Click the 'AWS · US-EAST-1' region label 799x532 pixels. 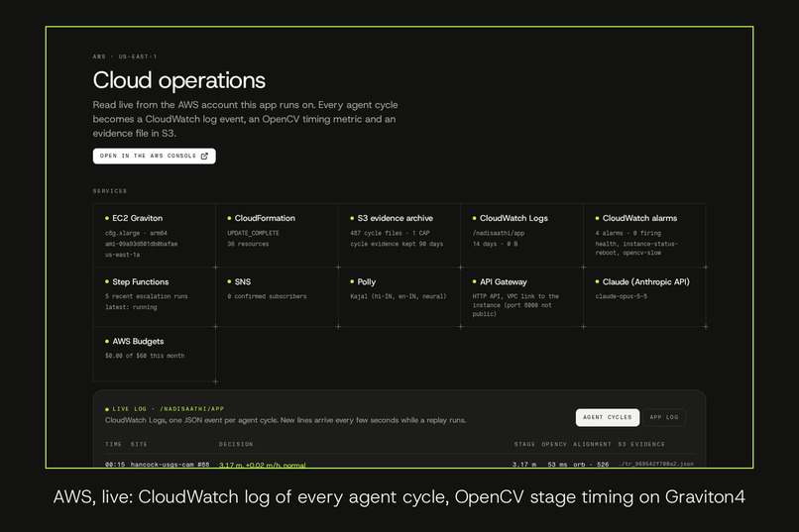pyautogui.click(x=125, y=56)
